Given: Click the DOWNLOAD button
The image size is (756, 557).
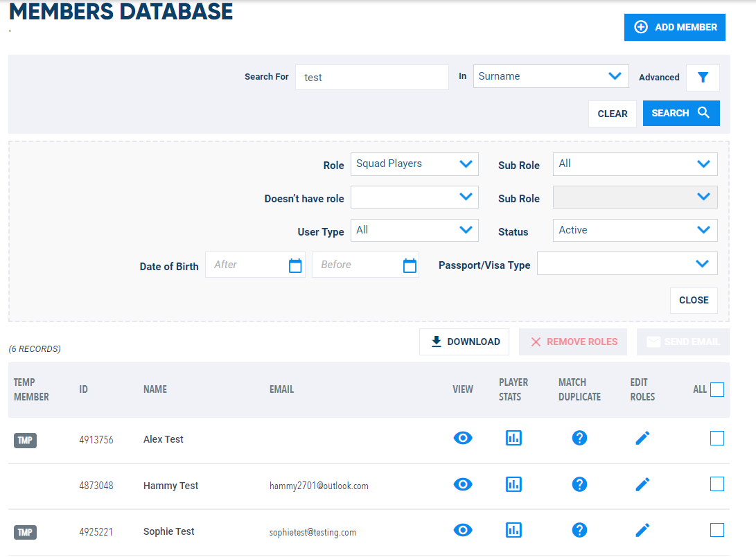Looking at the screenshot, I should tap(464, 342).
